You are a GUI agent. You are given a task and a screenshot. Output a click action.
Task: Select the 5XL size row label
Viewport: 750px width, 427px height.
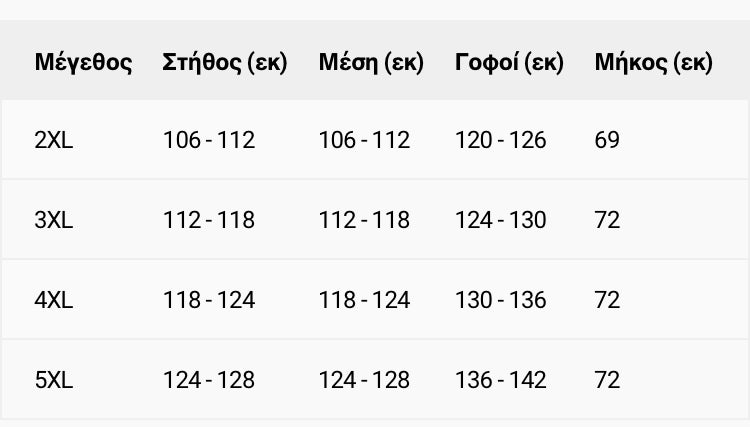coord(54,380)
